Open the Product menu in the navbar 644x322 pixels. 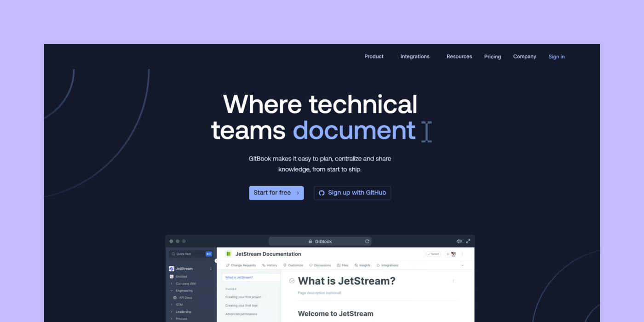(x=374, y=56)
